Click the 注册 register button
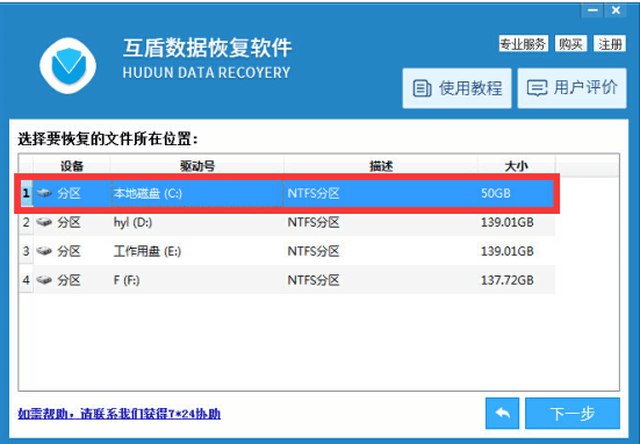This screenshot has width=640, height=444. point(610,44)
